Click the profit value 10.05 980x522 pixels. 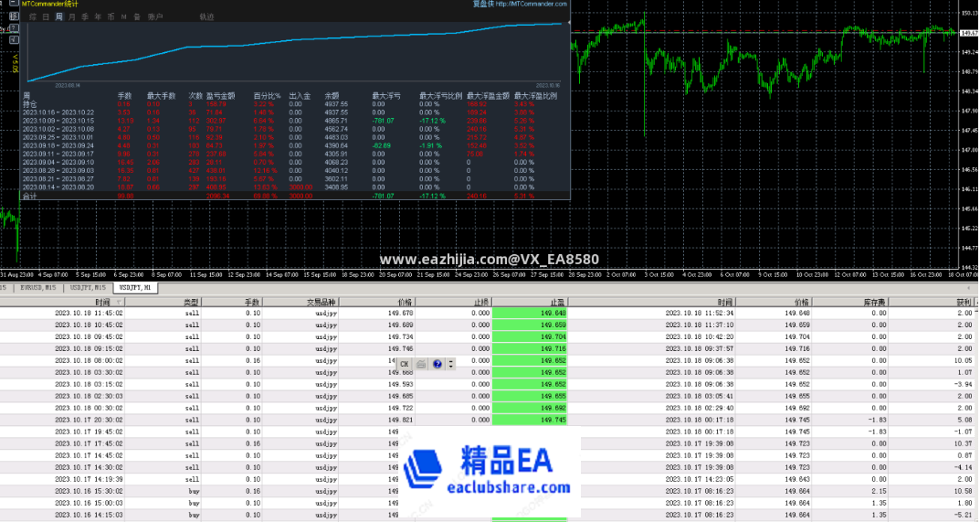point(964,360)
